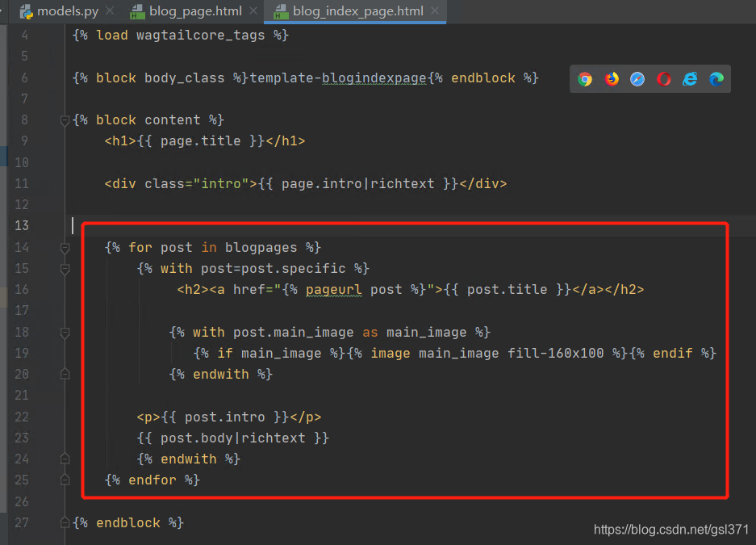The image size is (756, 545).
Task: Click "intro" class value on line 11
Action: pos(221,184)
